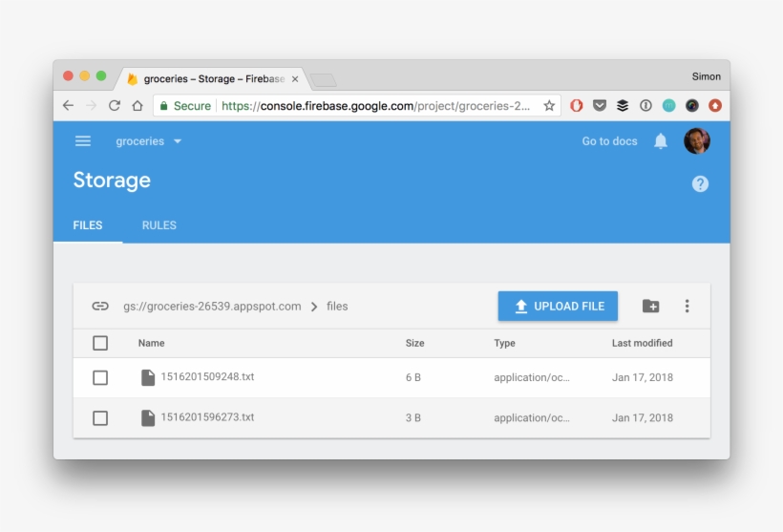The image size is (783, 532).
Task: Open a new browser tab
Action: pos(323,80)
